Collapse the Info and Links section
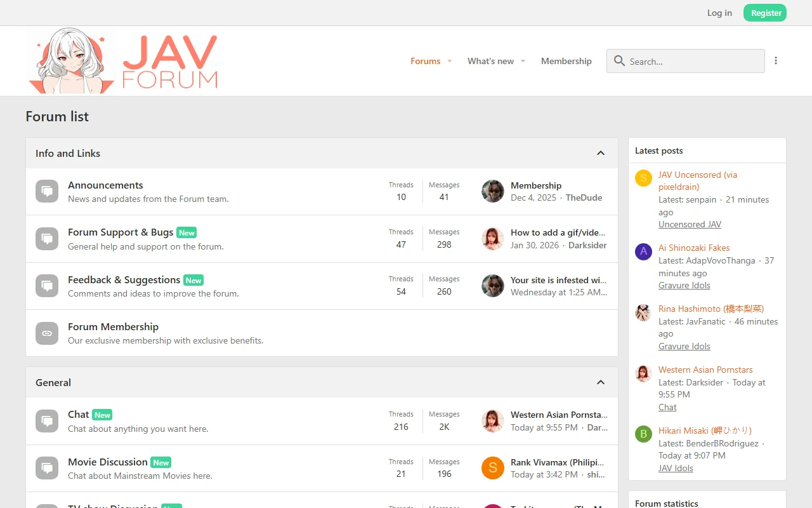The width and height of the screenshot is (812, 508). [600, 152]
